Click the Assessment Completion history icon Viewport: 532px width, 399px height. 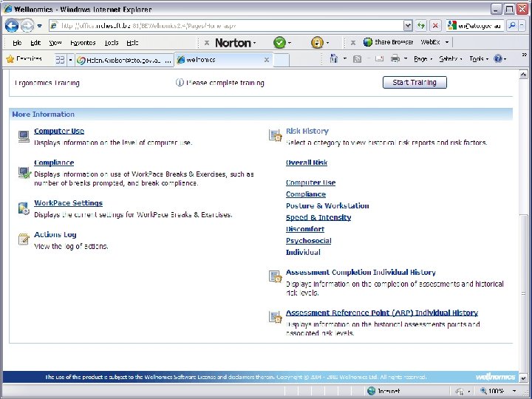[275, 276]
